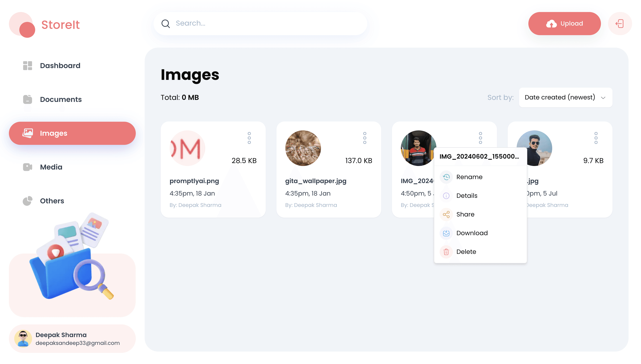Screen dimensions: 641x364
Task: Click the search magnifier icon
Action: coord(166,24)
